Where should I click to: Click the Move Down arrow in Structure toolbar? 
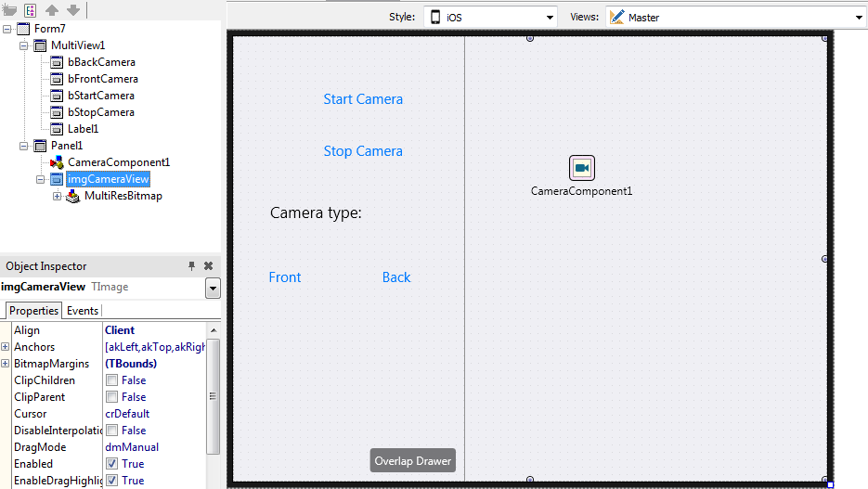[x=72, y=10]
